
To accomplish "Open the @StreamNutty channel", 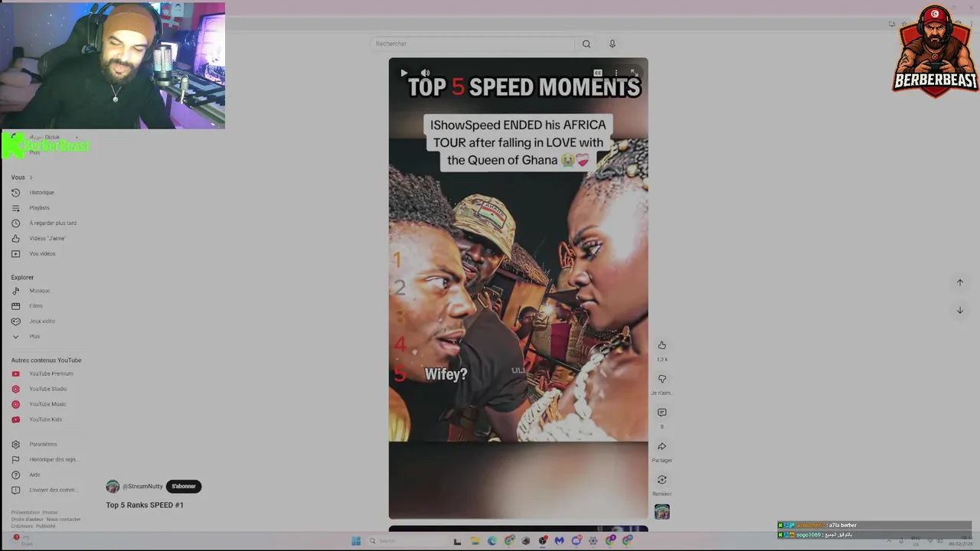I will (x=142, y=487).
